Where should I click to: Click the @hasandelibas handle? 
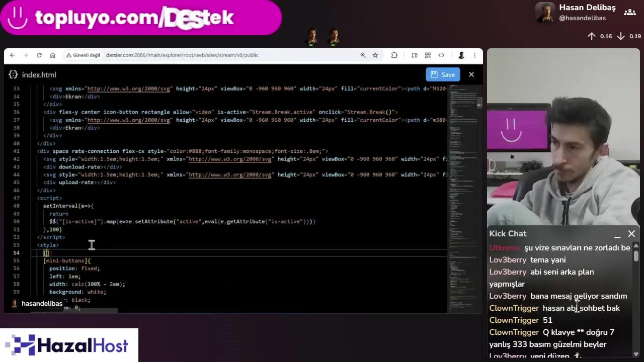pos(582,18)
